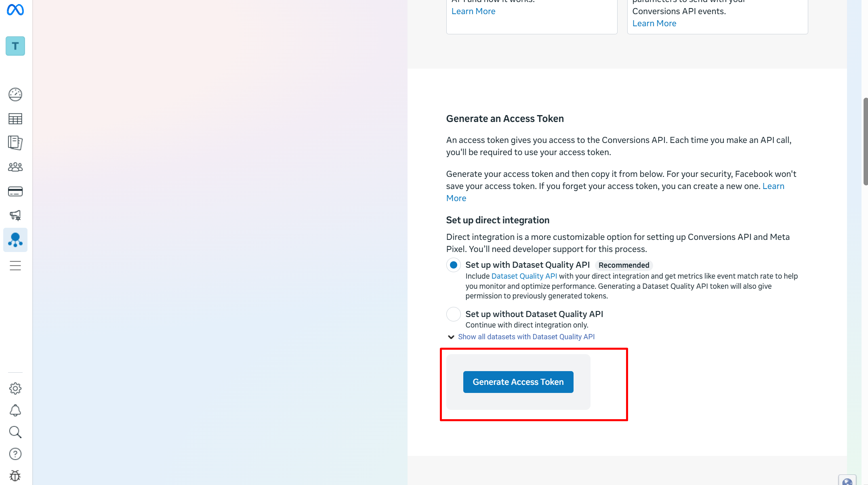The height and width of the screenshot is (485, 868).
Task: Open the dashboard gauge icon
Action: [x=15, y=94]
